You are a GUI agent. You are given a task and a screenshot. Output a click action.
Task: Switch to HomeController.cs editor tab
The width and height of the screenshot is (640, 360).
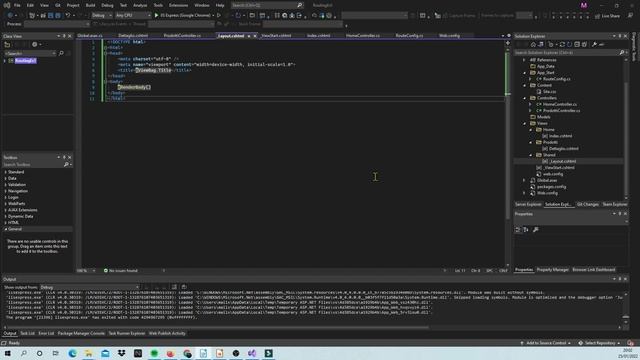[x=362, y=36]
